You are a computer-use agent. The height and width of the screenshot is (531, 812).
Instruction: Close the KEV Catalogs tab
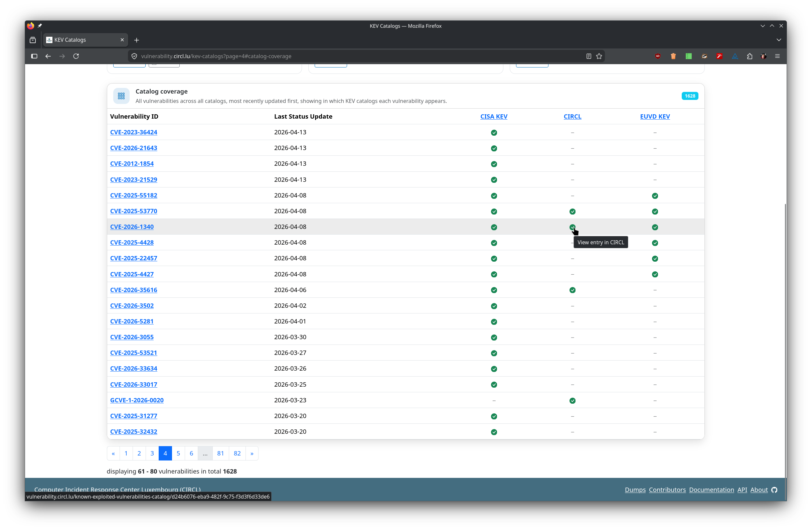coord(122,40)
